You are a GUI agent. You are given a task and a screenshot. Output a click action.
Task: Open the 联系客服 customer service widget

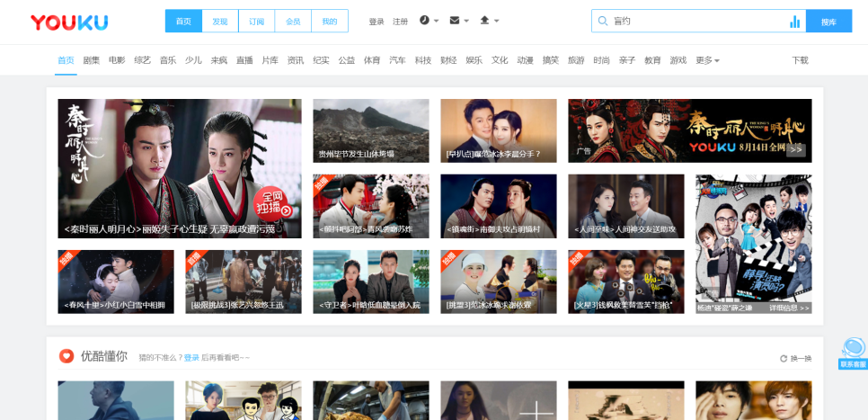coord(853,353)
